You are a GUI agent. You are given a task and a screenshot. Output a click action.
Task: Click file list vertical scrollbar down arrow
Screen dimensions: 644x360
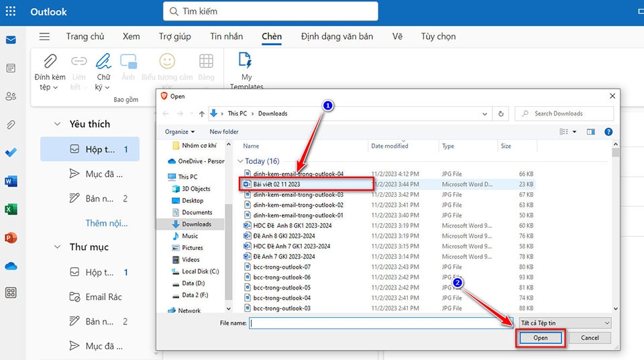(615, 308)
